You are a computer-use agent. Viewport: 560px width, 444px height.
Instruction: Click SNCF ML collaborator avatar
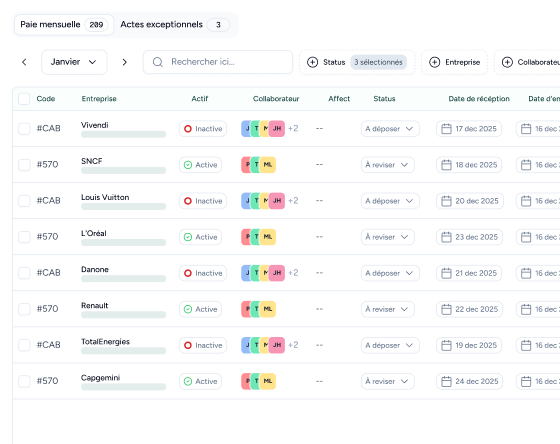pyautogui.click(x=268, y=165)
